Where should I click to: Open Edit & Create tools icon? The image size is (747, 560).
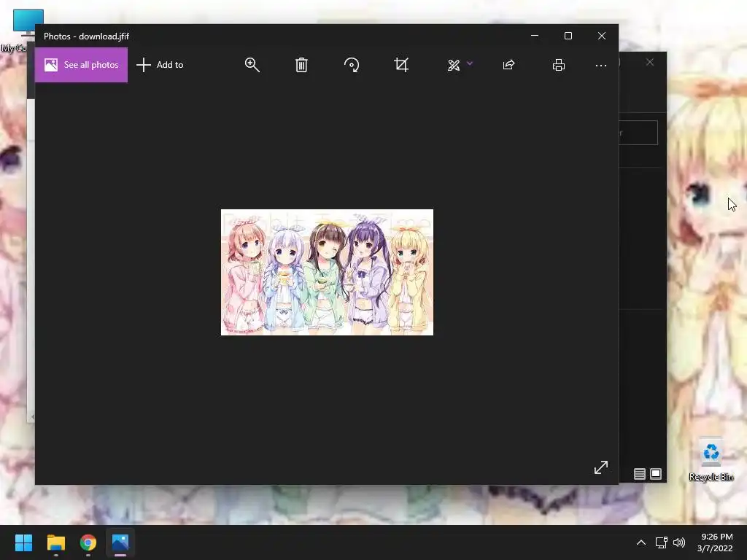(454, 65)
